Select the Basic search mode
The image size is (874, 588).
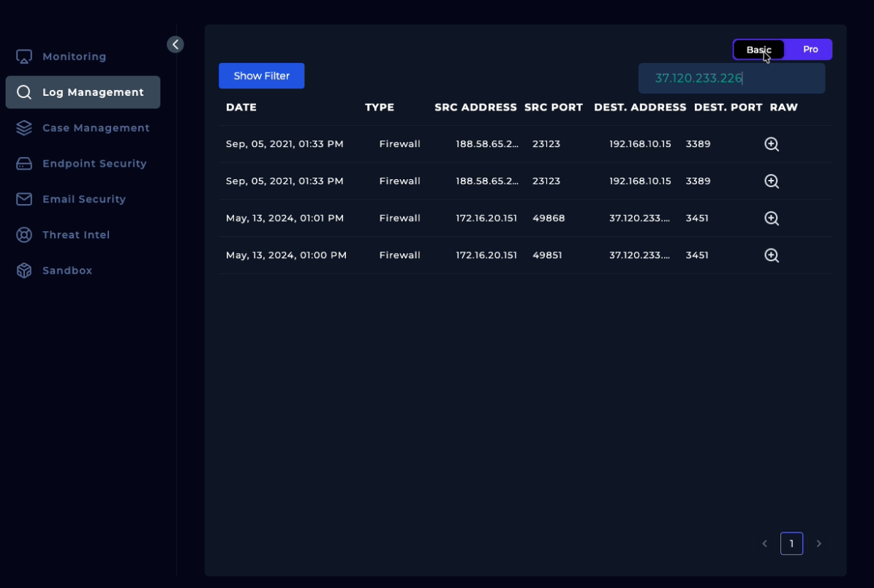(758, 50)
